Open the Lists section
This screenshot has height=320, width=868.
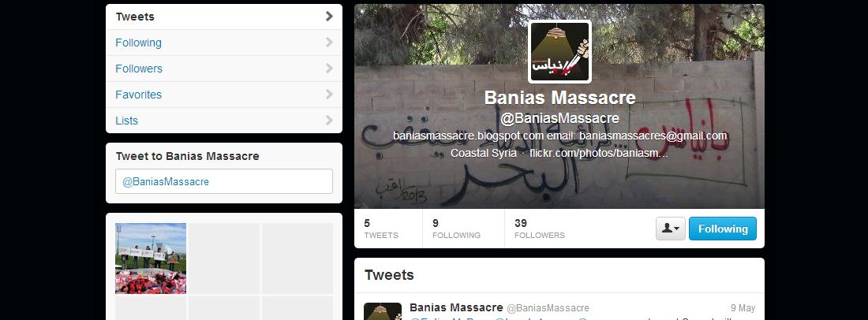coord(223,121)
